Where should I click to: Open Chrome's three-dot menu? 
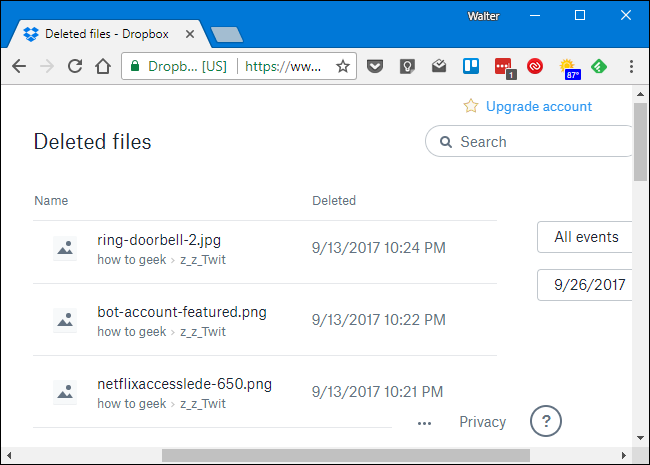pos(631,67)
